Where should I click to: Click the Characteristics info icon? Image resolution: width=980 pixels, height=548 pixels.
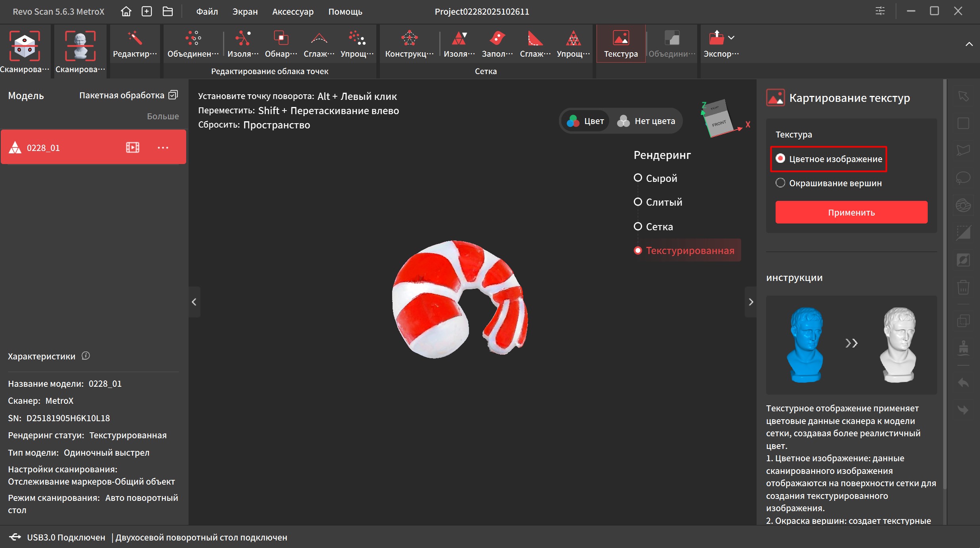pos(86,356)
